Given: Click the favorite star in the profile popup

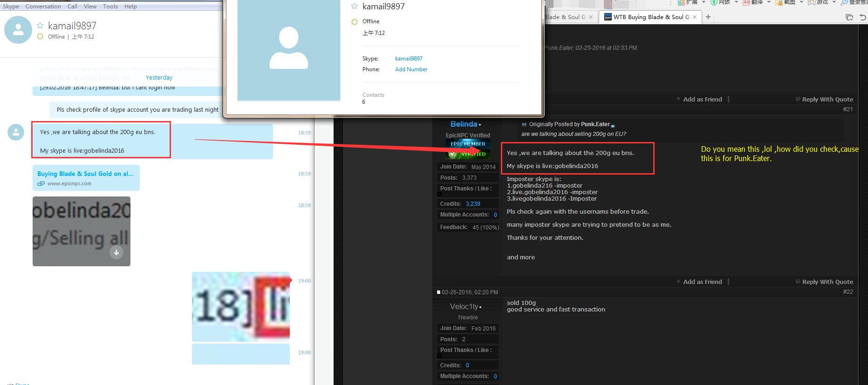Looking at the screenshot, I should (355, 6).
